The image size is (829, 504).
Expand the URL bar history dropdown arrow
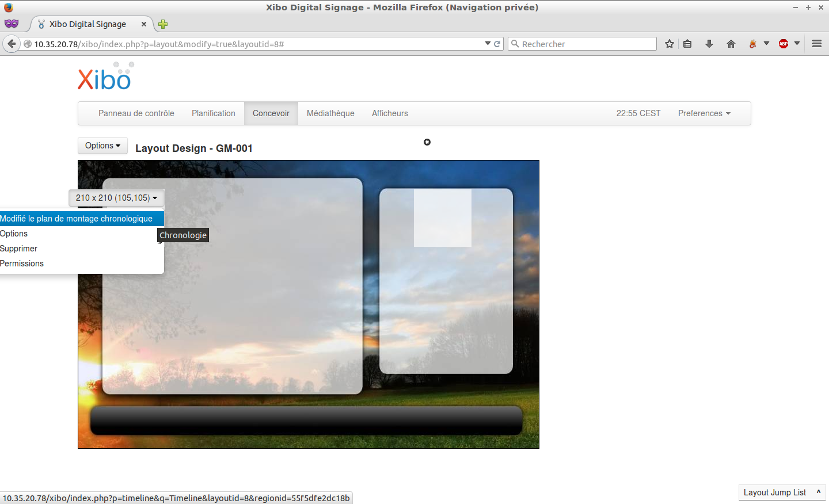[488, 44]
